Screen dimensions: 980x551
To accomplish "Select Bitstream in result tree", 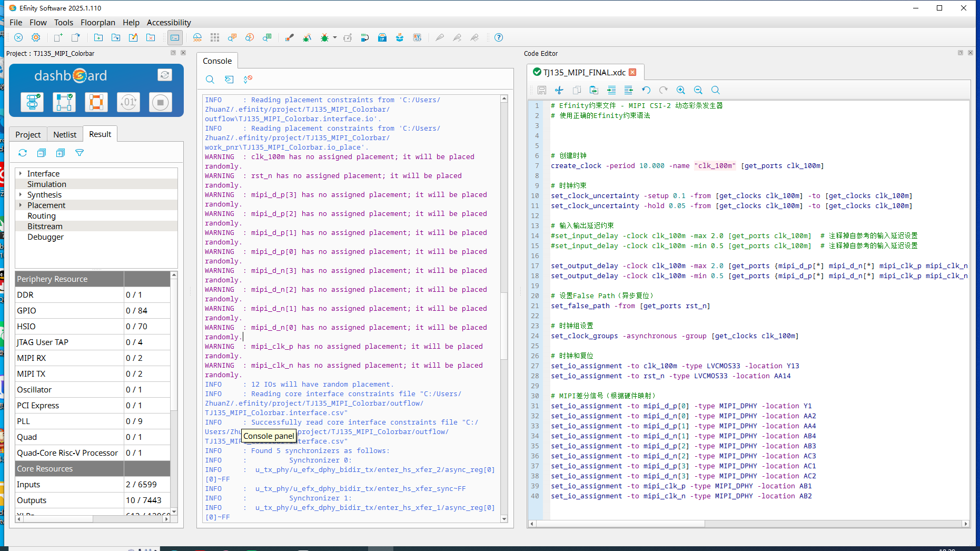I will point(45,226).
